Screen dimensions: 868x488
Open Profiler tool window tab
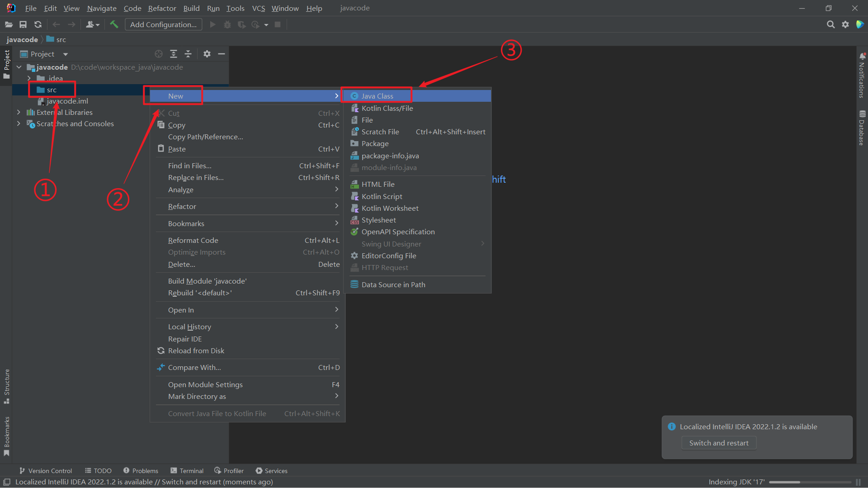pyautogui.click(x=229, y=471)
